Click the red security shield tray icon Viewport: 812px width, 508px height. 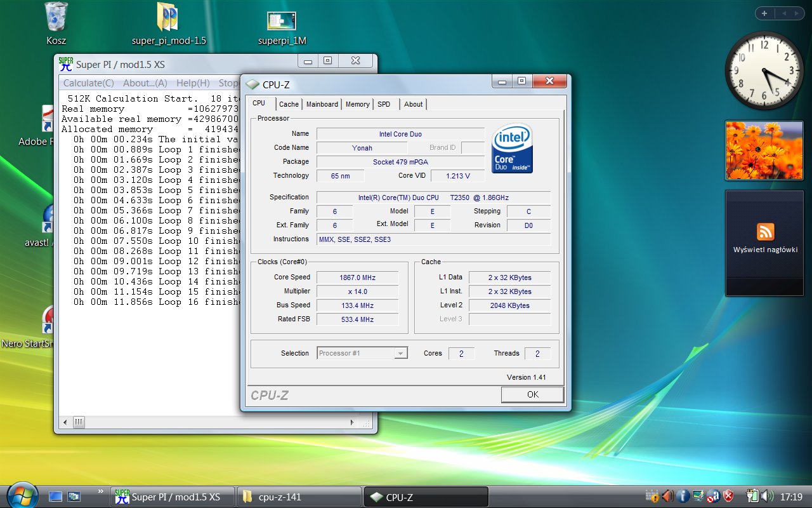tap(729, 496)
